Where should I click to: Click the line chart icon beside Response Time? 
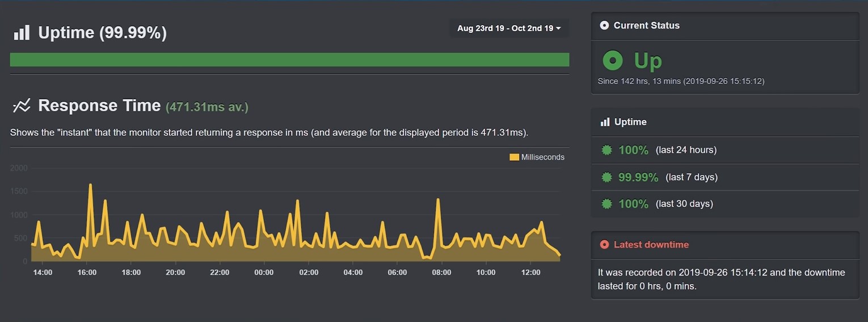[x=22, y=106]
